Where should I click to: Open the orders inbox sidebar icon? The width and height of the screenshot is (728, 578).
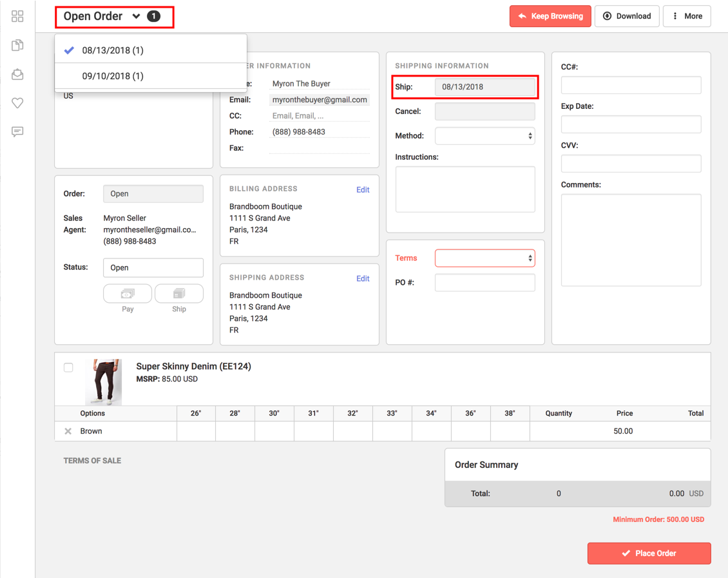coord(17,74)
